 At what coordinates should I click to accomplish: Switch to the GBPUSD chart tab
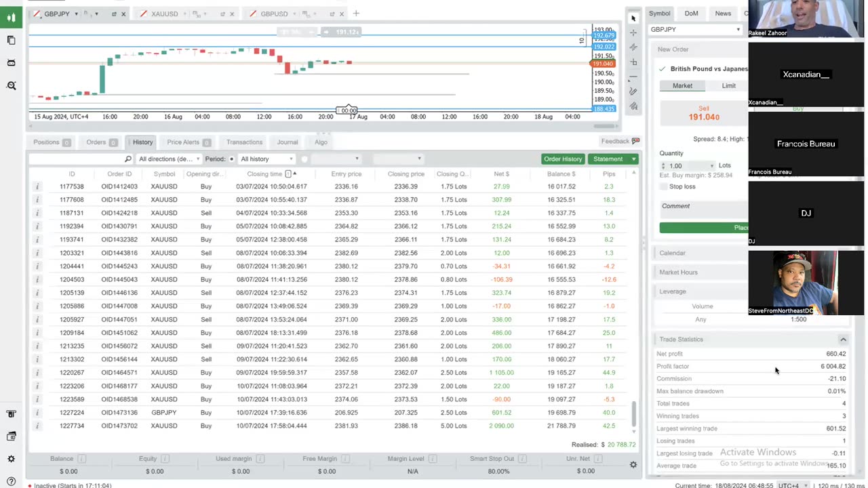coord(273,14)
